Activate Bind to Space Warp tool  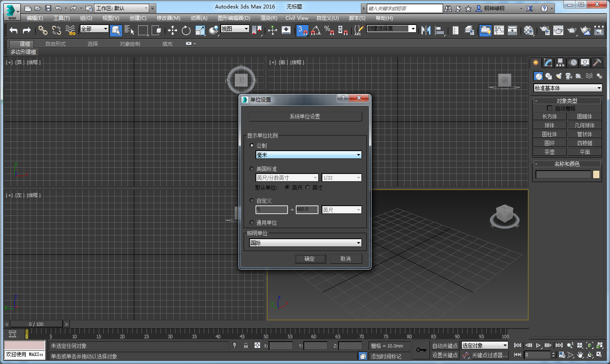(x=70, y=30)
